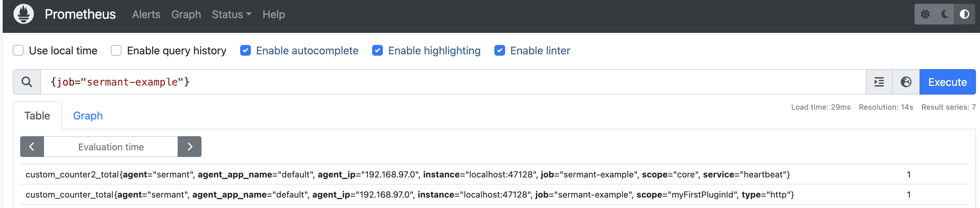Click into the expression query input

point(453,82)
